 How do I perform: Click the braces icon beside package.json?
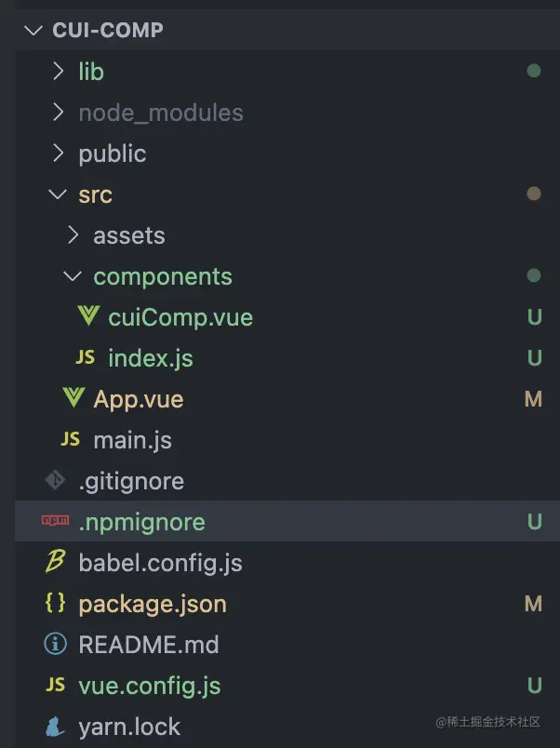click(56, 604)
